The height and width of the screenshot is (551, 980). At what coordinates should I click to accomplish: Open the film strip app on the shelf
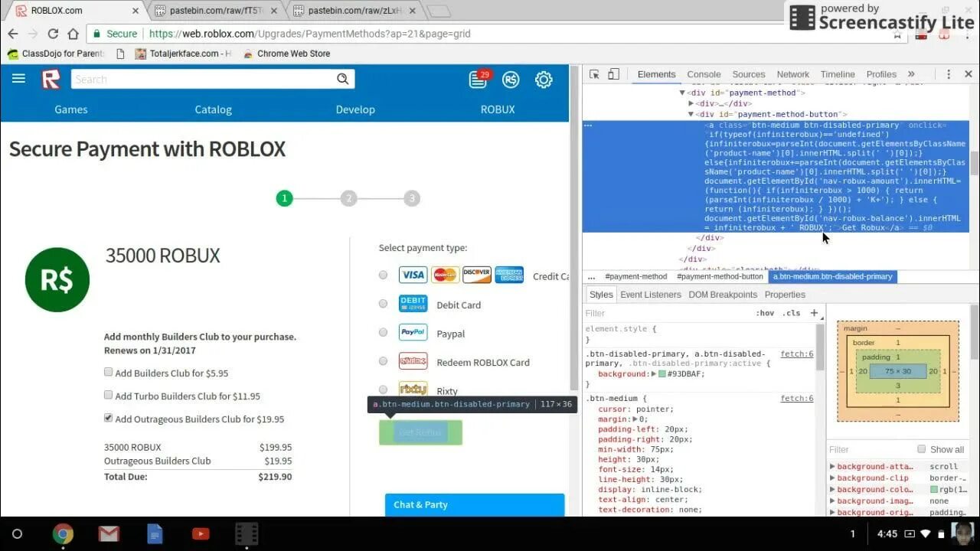(247, 533)
